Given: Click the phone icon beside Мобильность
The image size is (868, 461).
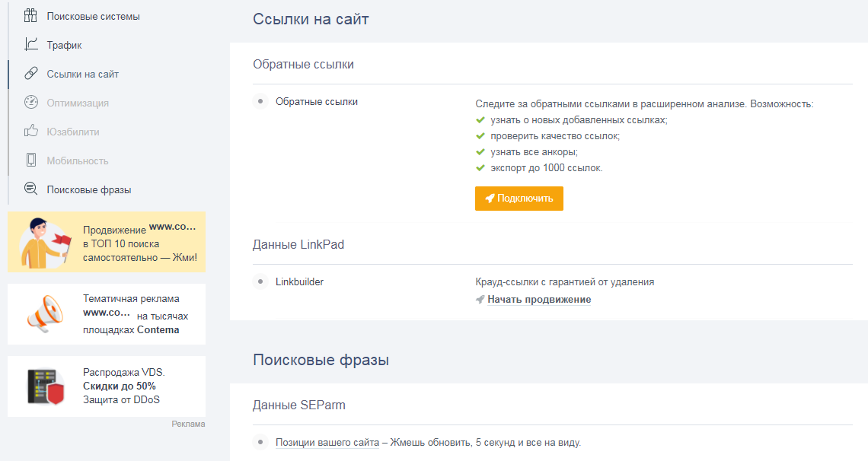Looking at the screenshot, I should tap(30, 161).
